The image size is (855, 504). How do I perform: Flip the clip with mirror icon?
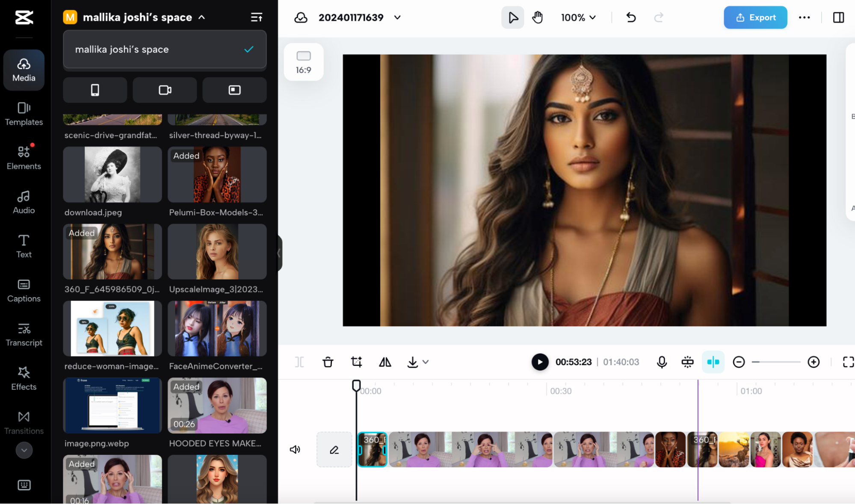pos(385,362)
